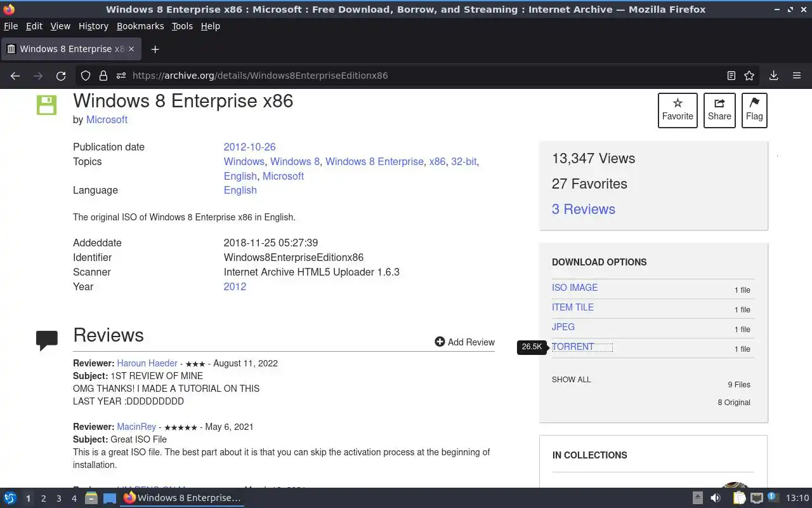Open the Bookmarks menu
812x508 pixels.
(140, 26)
